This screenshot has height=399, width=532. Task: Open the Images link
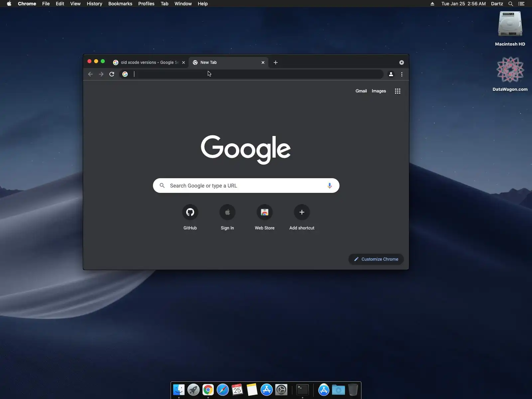[379, 91]
